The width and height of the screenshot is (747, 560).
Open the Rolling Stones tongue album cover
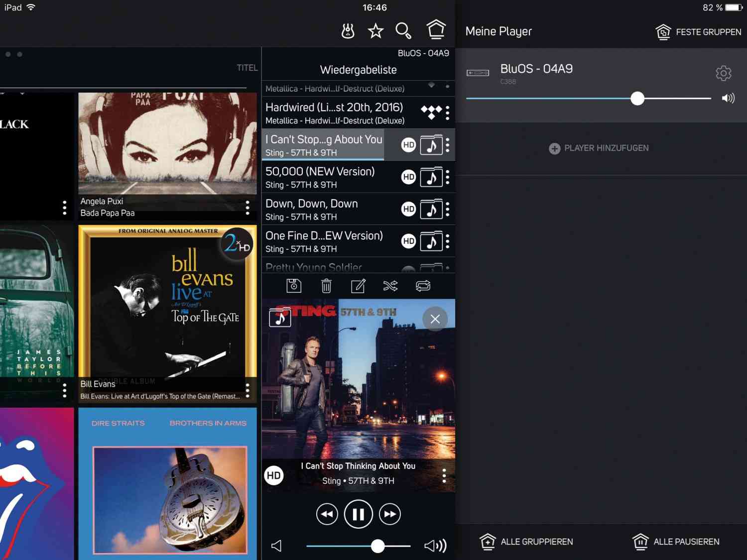(37, 484)
